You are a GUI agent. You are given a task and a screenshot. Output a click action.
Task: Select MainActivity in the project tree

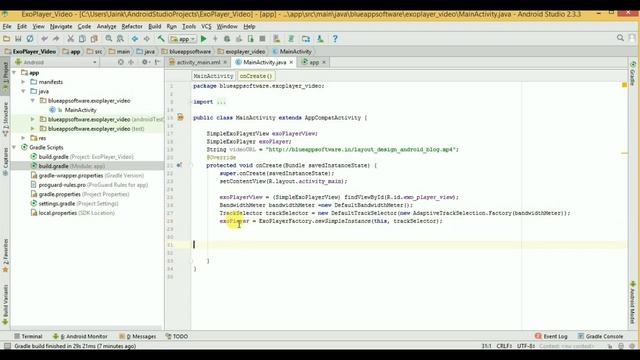(80, 110)
